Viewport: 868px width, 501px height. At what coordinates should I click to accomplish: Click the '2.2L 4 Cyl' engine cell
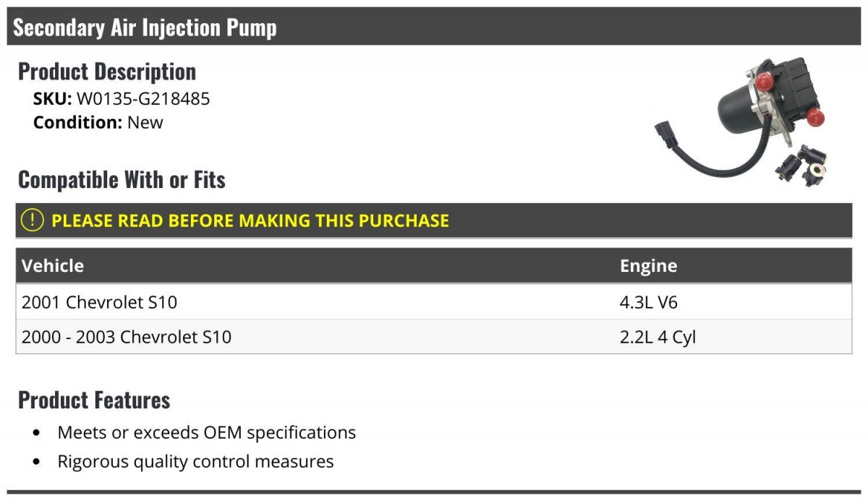[658, 336]
